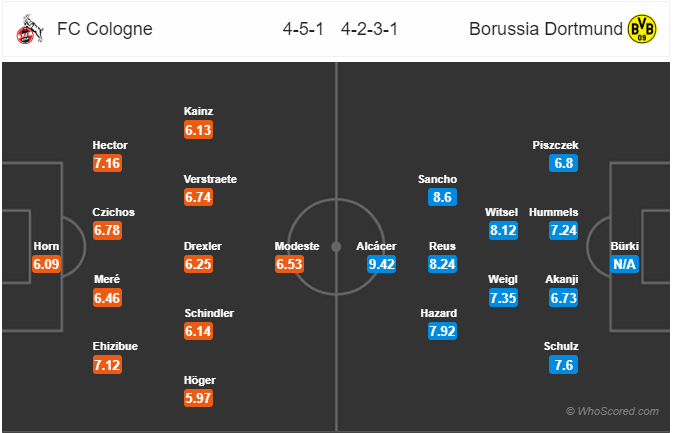Screen dimensions: 674x433
Task: Click Hector's 7.16 rating badge
Action: click(107, 163)
